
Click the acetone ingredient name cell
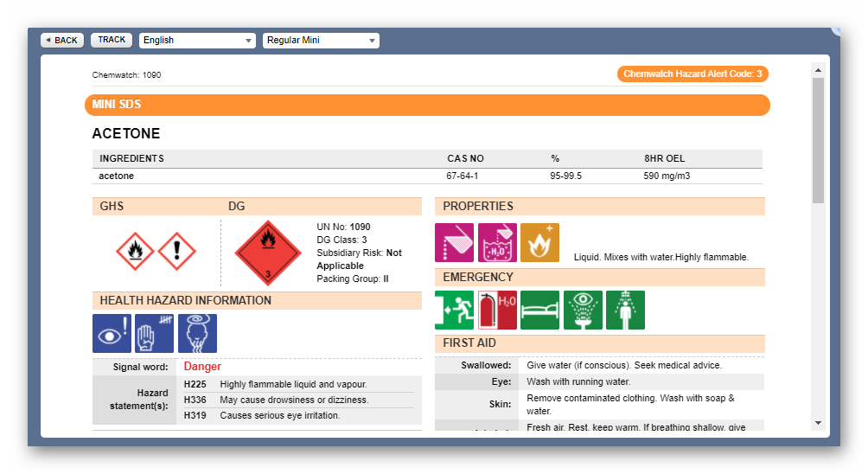116,176
